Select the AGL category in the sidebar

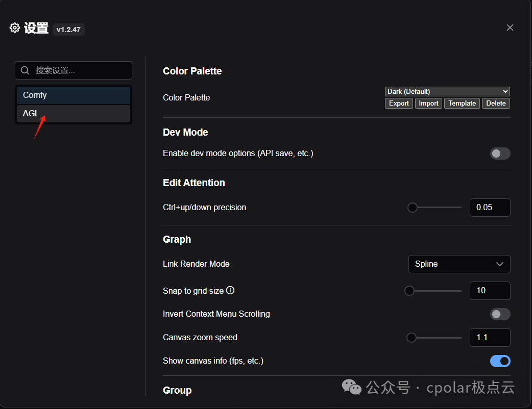pyautogui.click(x=73, y=113)
